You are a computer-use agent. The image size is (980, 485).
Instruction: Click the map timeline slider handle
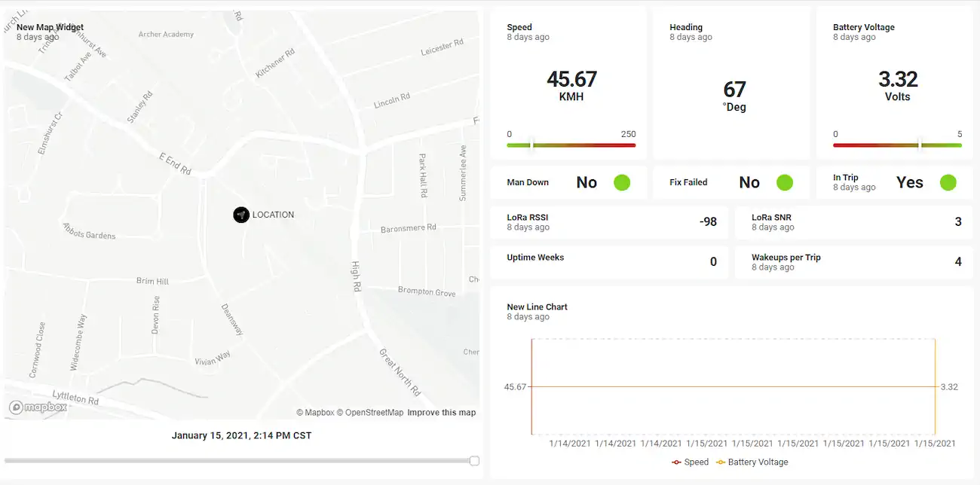(474, 460)
